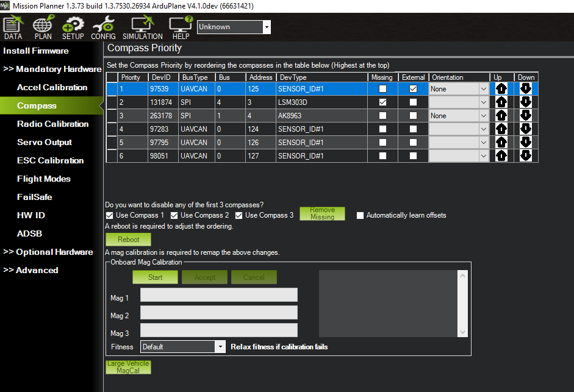The image size is (574, 392).
Task: Go to Flight Modes page
Action: pyautogui.click(x=43, y=179)
